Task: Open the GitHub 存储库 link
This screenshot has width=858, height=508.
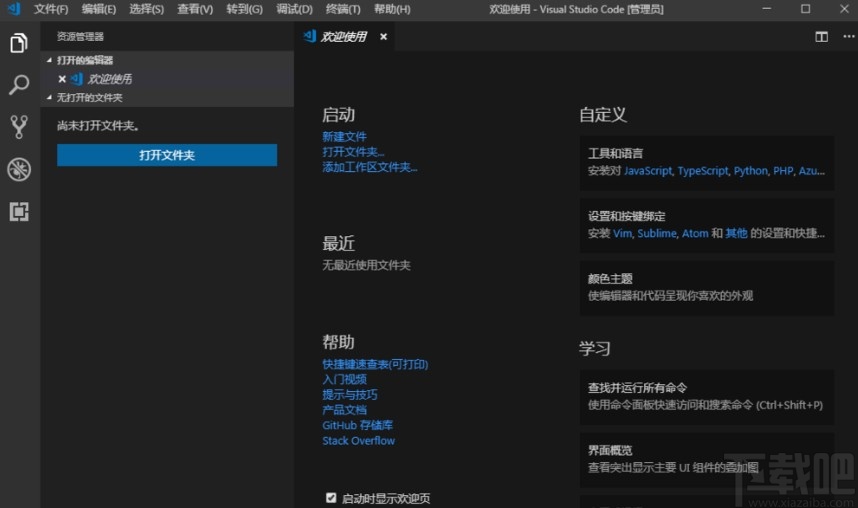Action: pos(357,425)
